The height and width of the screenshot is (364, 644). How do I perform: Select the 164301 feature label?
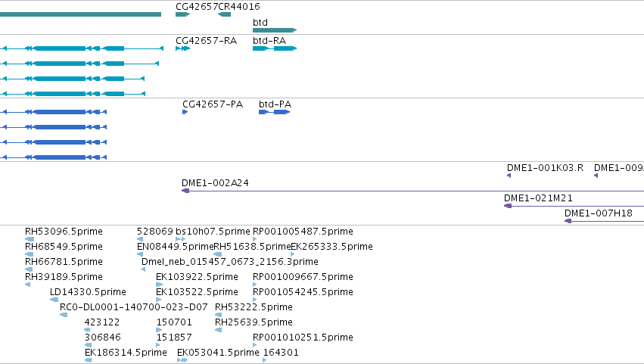pyautogui.click(x=281, y=353)
